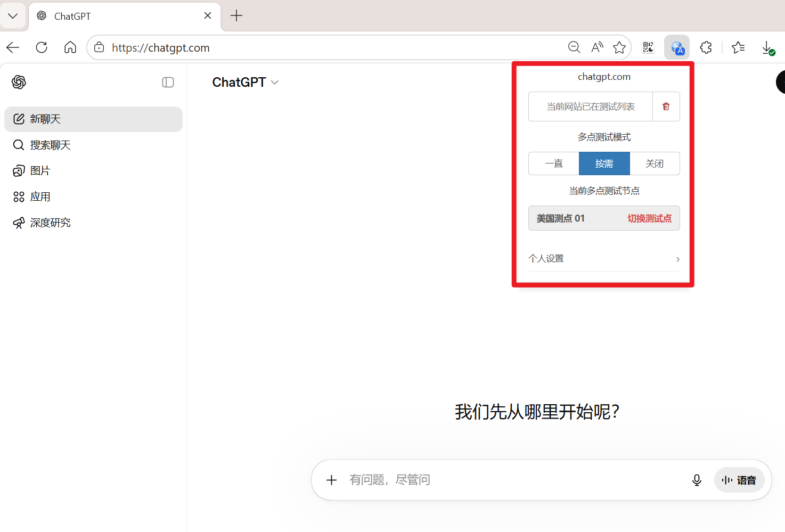Open 深度研究 deep research

click(93, 223)
